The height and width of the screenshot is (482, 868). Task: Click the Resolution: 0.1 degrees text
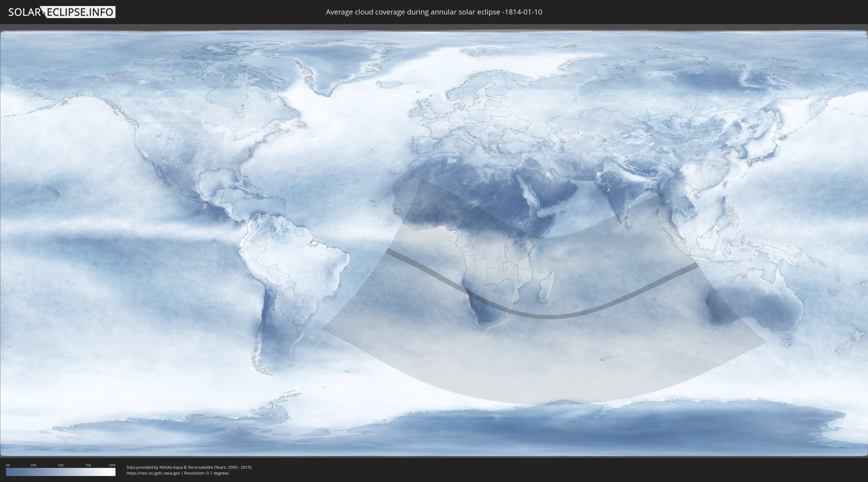(x=206, y=473)
